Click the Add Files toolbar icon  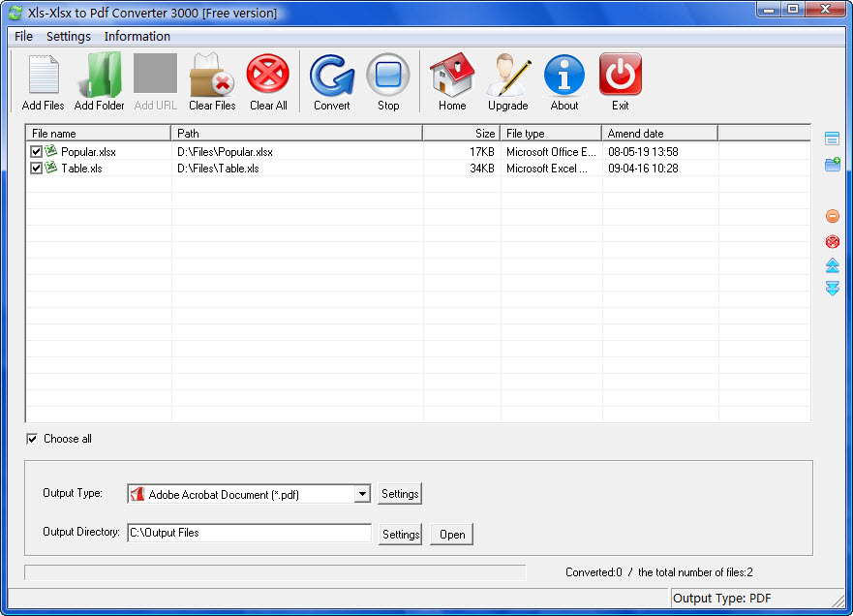43,75
